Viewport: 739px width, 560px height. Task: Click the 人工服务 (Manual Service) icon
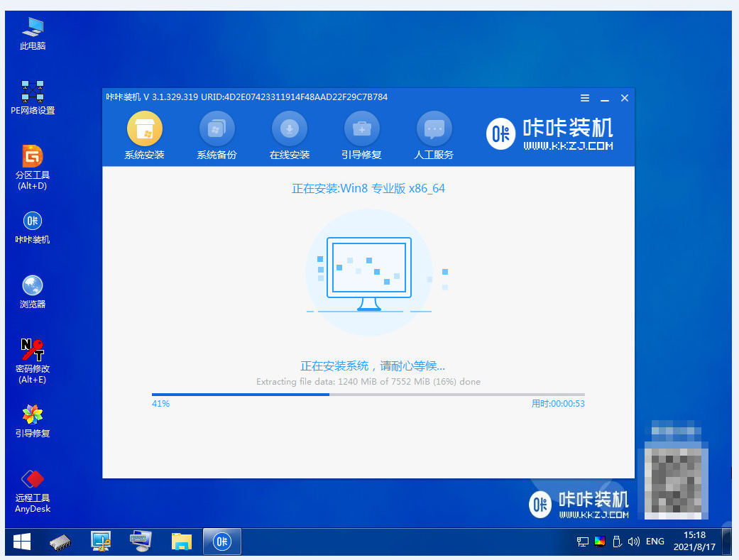(434, 130)
